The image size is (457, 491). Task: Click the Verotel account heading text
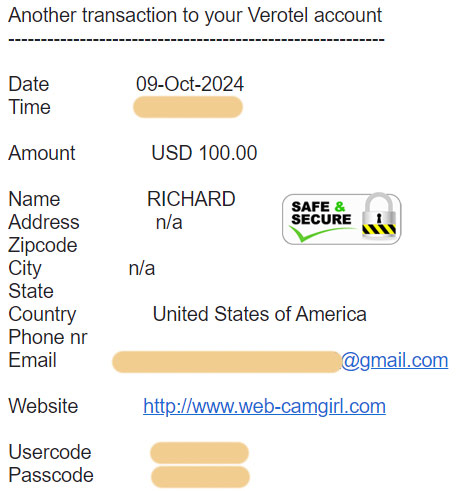(195, 15)
